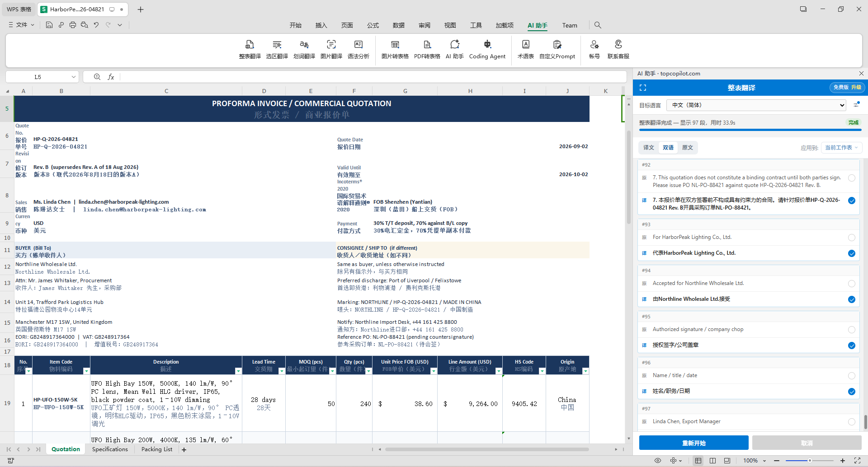Expand the AI panel to fullscreen
Viewport: 868px width, 467px height.
[643, 88]
